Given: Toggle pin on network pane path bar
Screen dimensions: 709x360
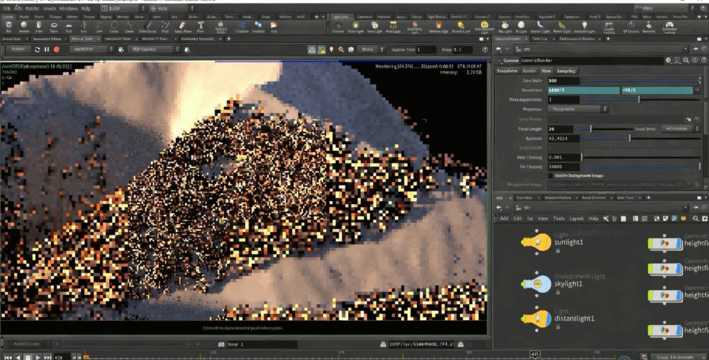Looking at the screenshot, I should (697, 208).
